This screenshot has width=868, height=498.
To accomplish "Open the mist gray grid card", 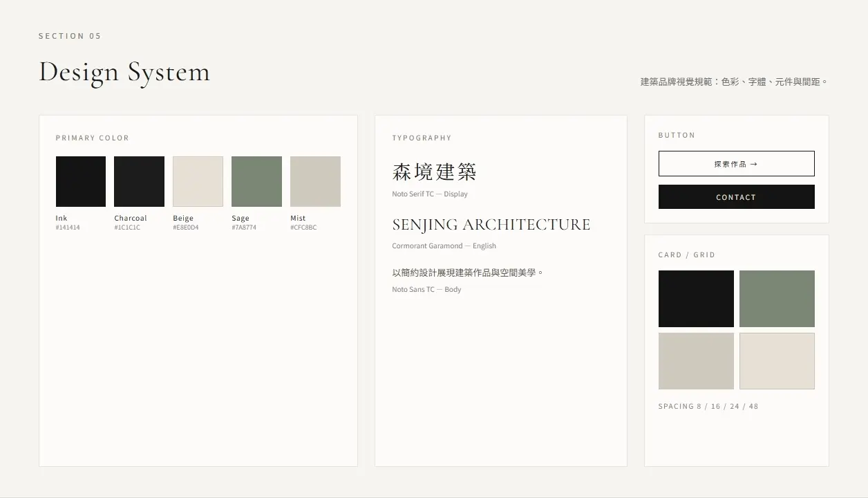I will click(696, 361).
